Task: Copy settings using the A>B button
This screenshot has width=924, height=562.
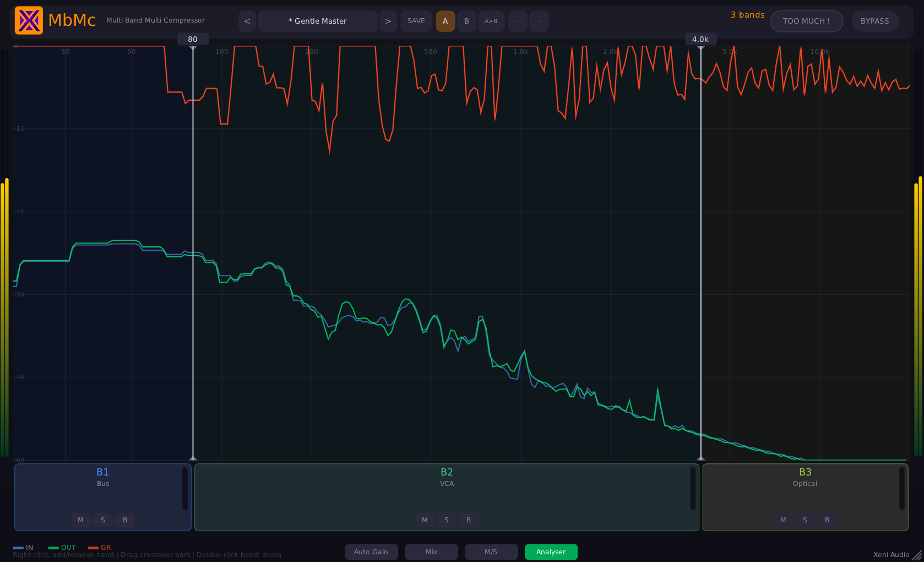Action: tap(491, 21)
